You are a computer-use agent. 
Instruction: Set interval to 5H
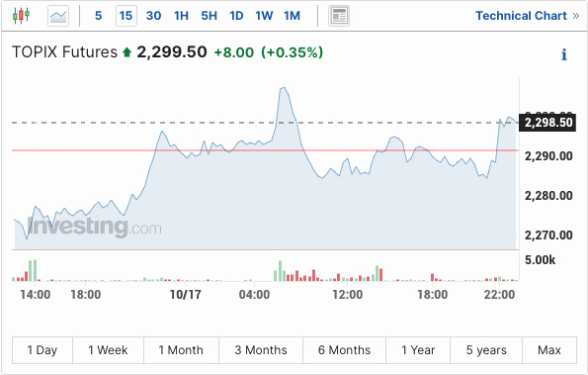click(209, 16)
